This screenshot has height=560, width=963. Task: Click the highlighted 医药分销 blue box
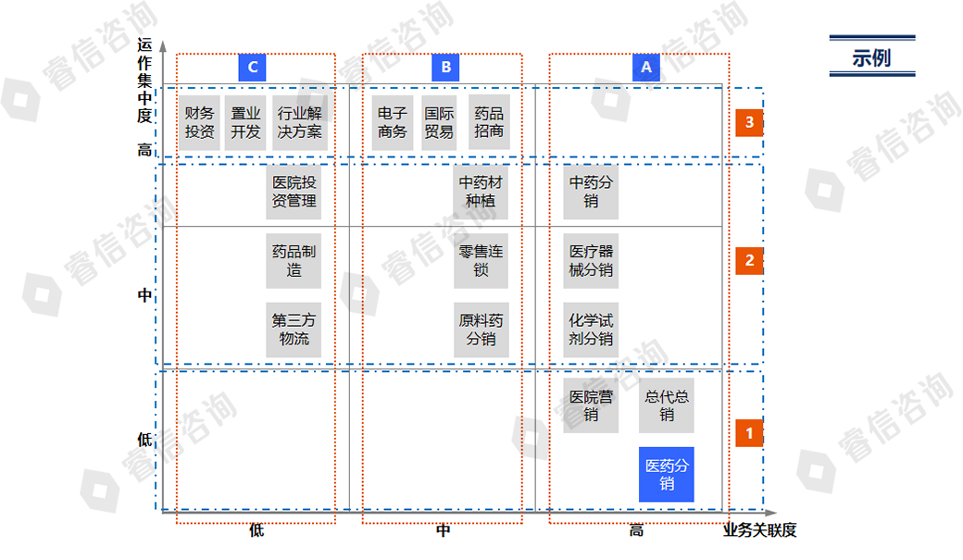pyautogui.click(x=667, y=475)
